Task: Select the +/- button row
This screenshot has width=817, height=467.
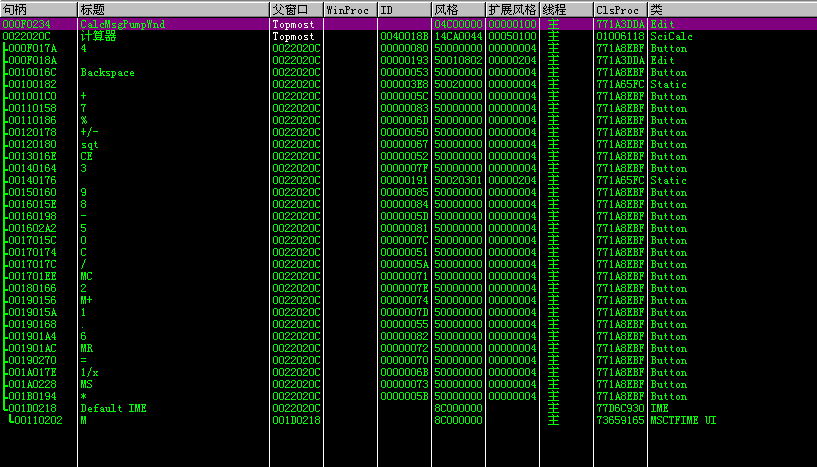Action: [x=90, y=132]
